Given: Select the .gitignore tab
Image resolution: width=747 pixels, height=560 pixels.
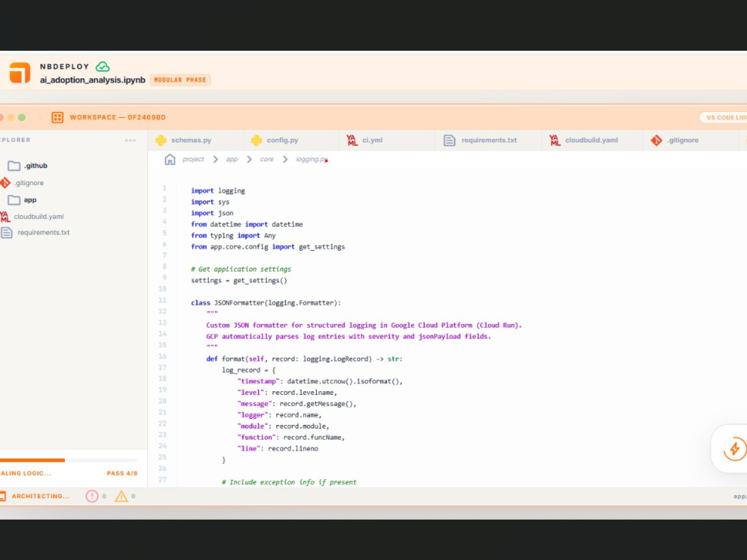Looking at the screenshot, I should pos(690,140).
